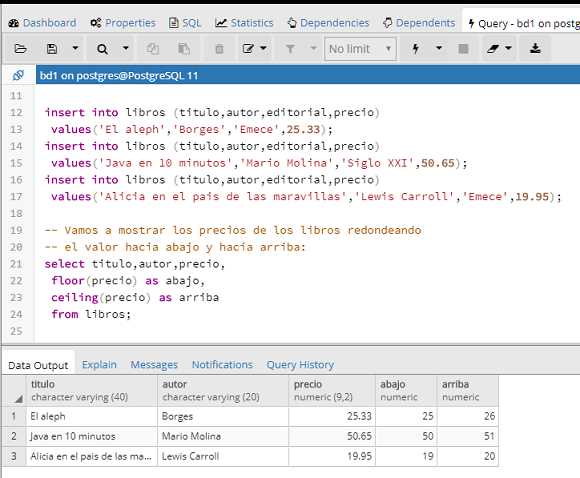Click comment line '-- el valor hacia abajo y hacia arriba:'
This screenshot has width=580, height=478.
[175, 247]
